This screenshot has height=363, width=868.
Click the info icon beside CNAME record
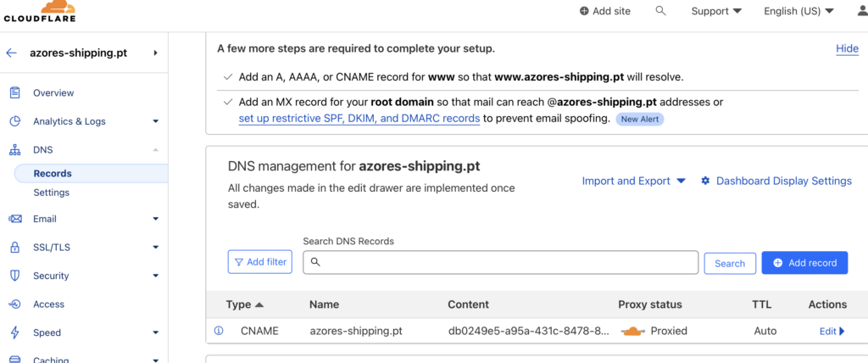click(219, 331)
